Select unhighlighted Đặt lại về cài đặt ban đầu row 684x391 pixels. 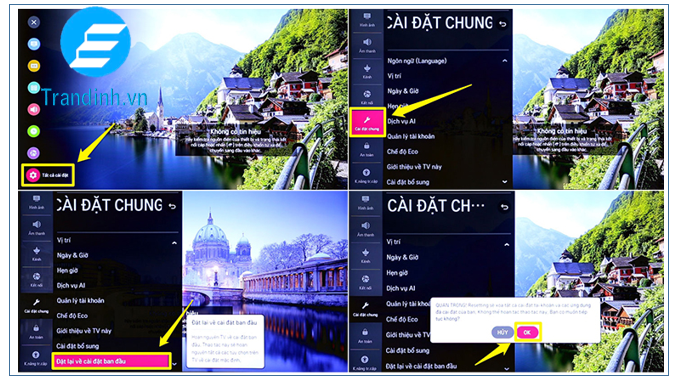coord(421,366)
